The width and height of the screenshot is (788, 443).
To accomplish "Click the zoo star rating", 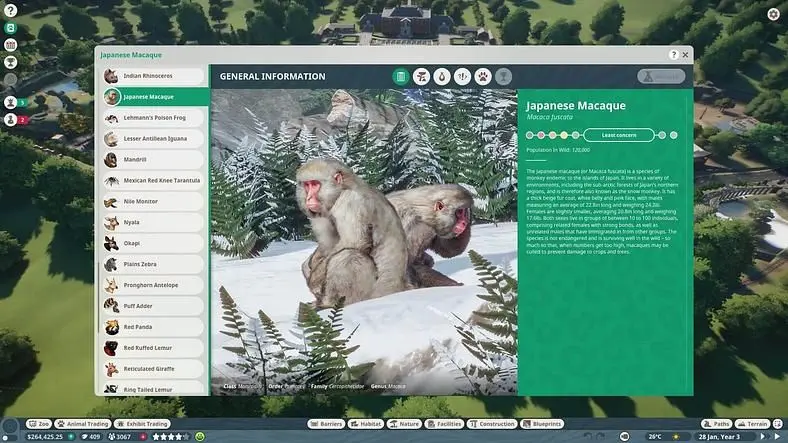I will point(171,436).
